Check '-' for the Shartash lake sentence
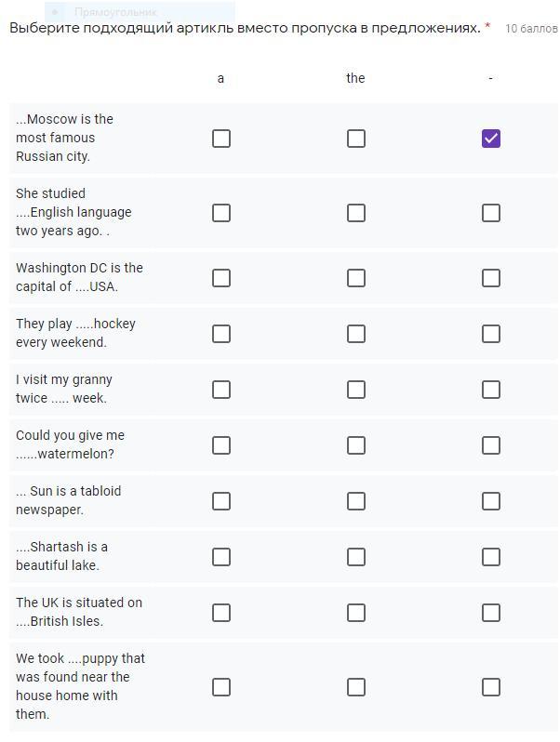The height and width of the screenshot is (742, 560). point(491,557)
